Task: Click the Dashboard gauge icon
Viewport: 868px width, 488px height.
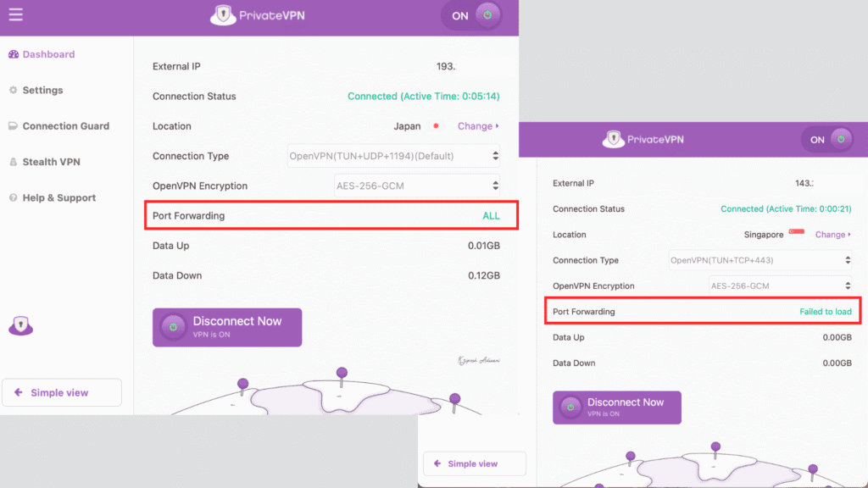Action: [14, 54]
